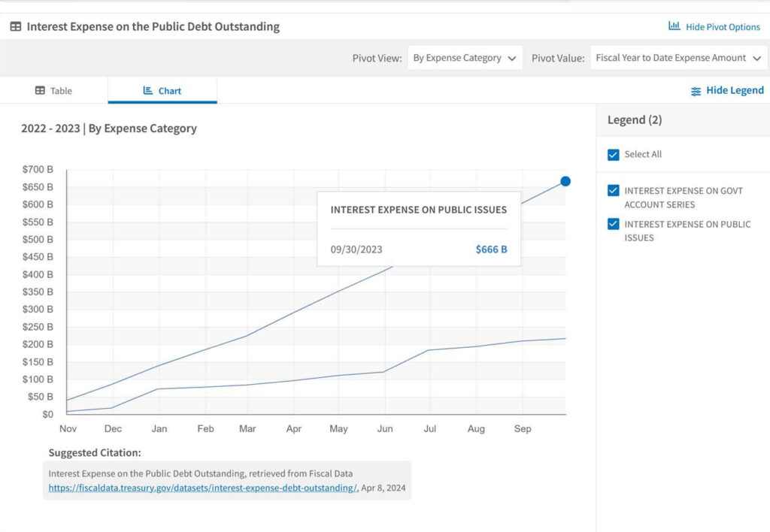Viewport: 770px width, 532px height.
Task: Click Hide Pivot Options link
Action: [723, 27]
